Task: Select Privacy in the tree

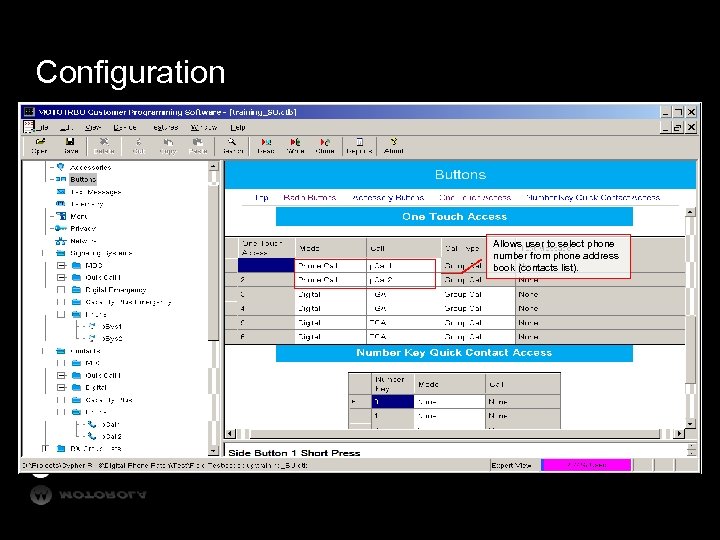Action: (83, 228)
